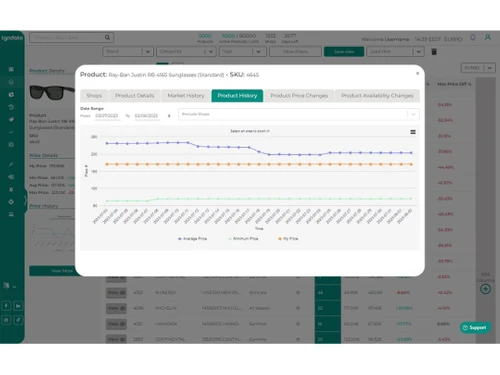Image resolution: width=500 pixels, height=375 pixels.
Task: Open the dashboard grid icon in sidebar
Action: coord(11,69)
